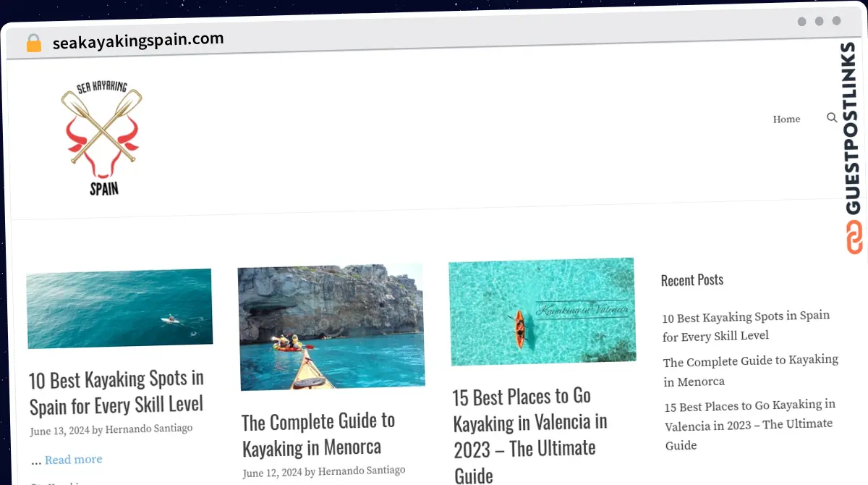This screenshot has height=485, width=868.
Task: Click the Read more link
Action: [73, 460]
